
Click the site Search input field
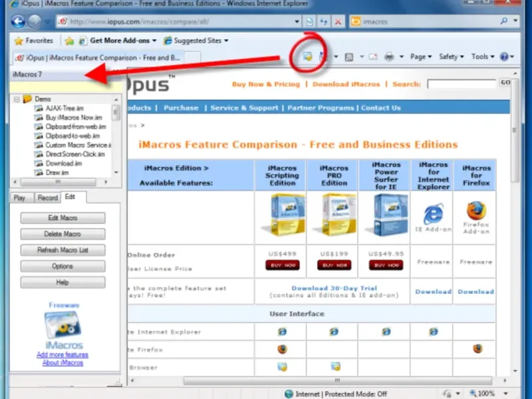click(x=462, y=84)
